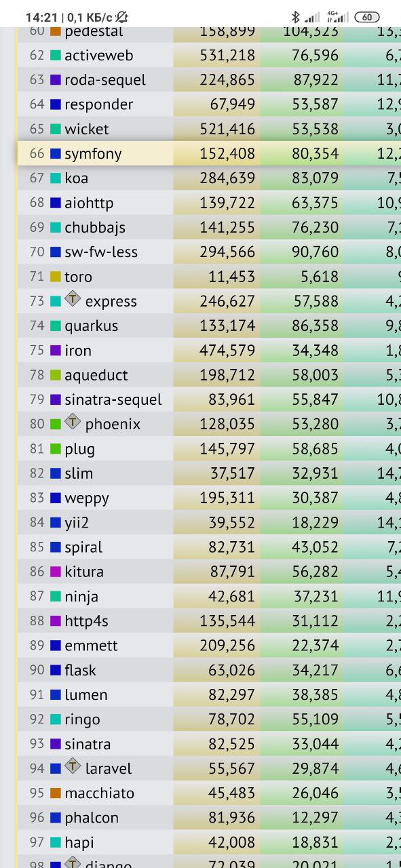Click the purple color square beside iron
The image size is (401, 868).
[56, 351]
